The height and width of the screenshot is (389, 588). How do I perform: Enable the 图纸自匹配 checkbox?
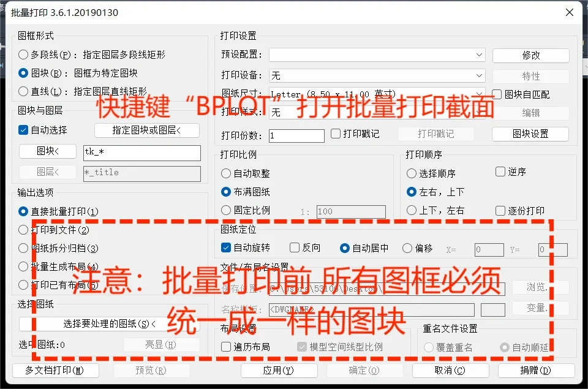pos(496,94)
